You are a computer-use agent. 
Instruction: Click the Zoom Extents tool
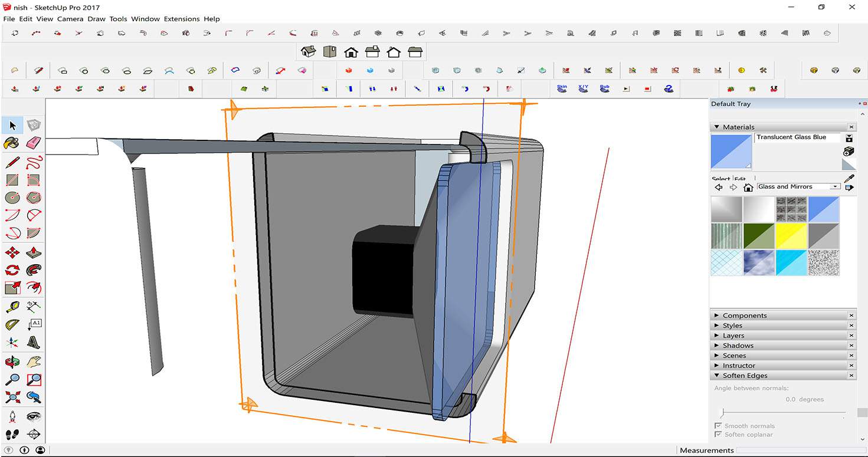[12, 397]
